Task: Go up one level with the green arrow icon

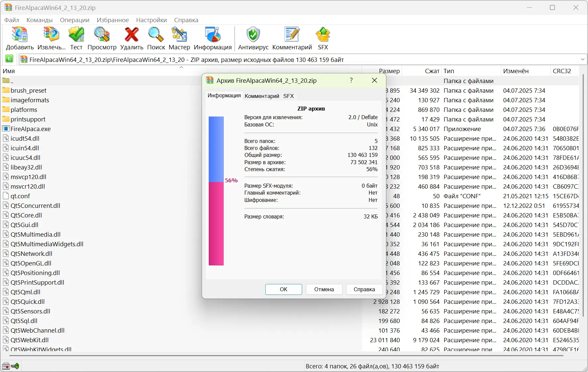Action: (x=9, y=59)
